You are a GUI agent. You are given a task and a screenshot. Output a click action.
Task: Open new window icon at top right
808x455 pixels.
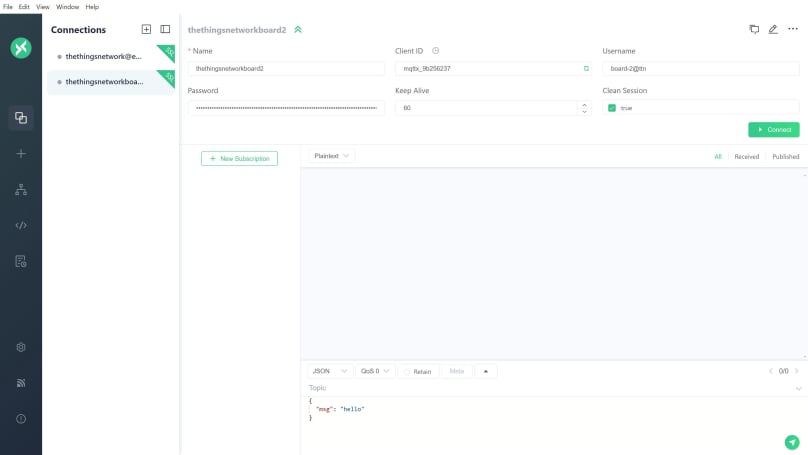click(754, 29)
